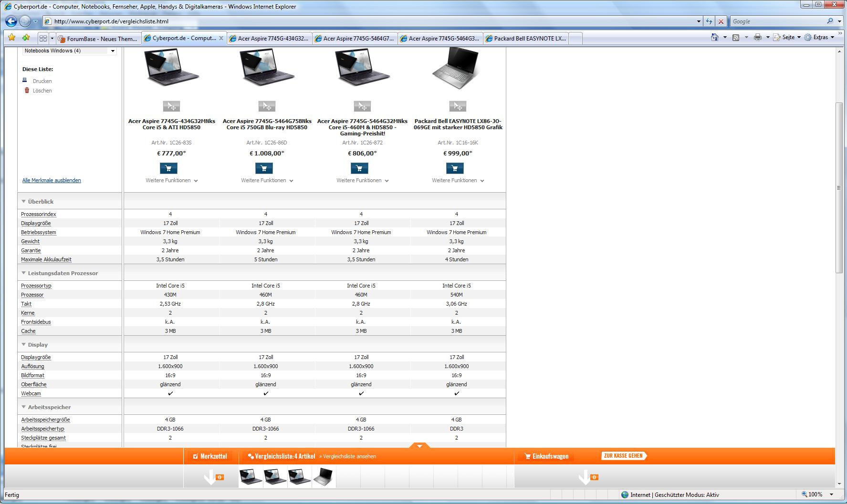Open a new blank tab
Viewport: 847px width, 504px height.
pos(575,39)
